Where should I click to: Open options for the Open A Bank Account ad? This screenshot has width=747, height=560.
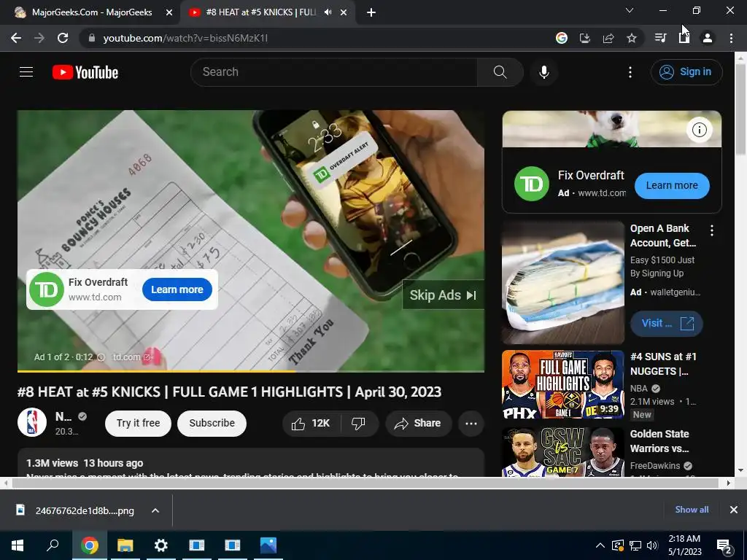point(712,230)
